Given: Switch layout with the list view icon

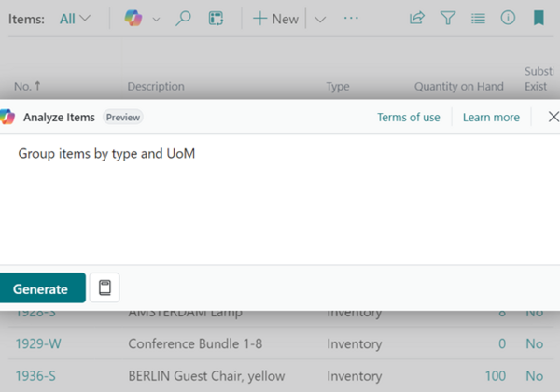Looking at the screenshot, I should click(x=478, y=18).
